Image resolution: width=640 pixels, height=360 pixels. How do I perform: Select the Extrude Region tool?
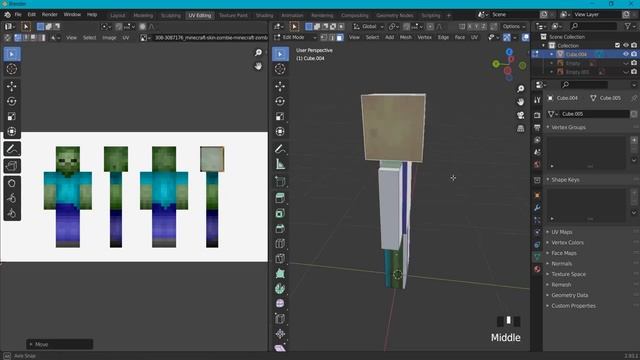(x=280, y=198)
